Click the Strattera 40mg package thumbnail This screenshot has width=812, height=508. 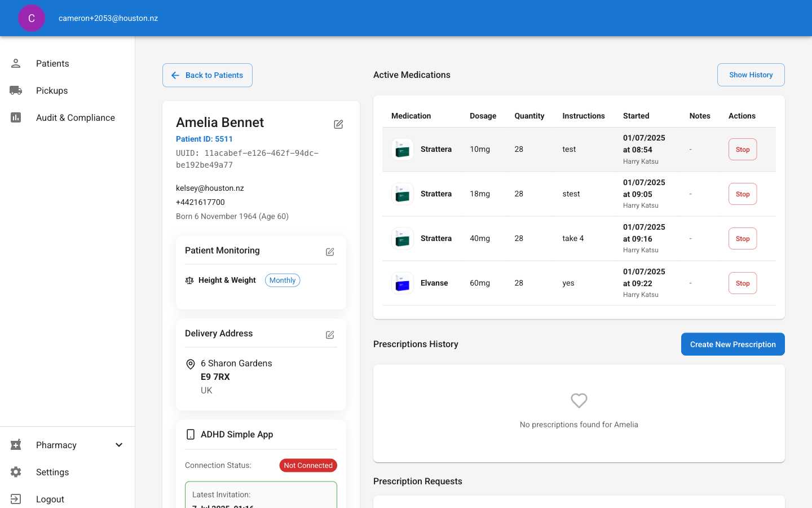tap(403, 239)
